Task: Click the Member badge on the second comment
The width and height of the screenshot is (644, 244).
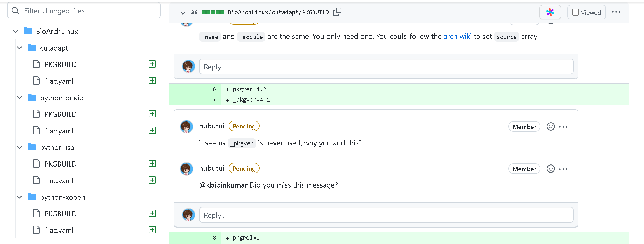Action: coord(524,169)
